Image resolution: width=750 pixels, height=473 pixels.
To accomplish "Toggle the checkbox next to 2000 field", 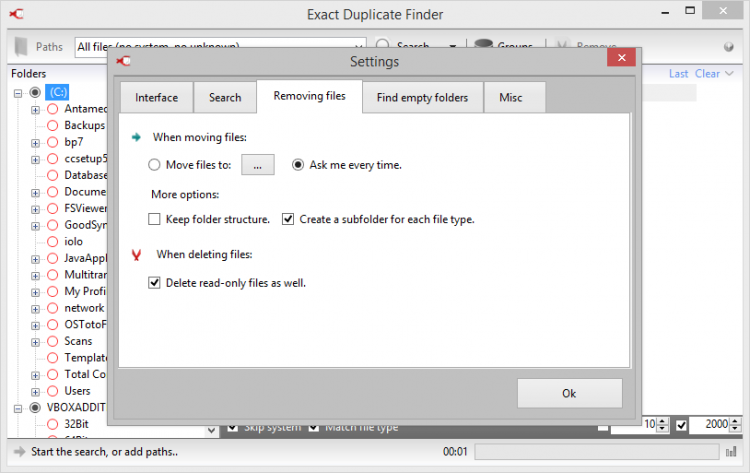I will tap(681, 425).
